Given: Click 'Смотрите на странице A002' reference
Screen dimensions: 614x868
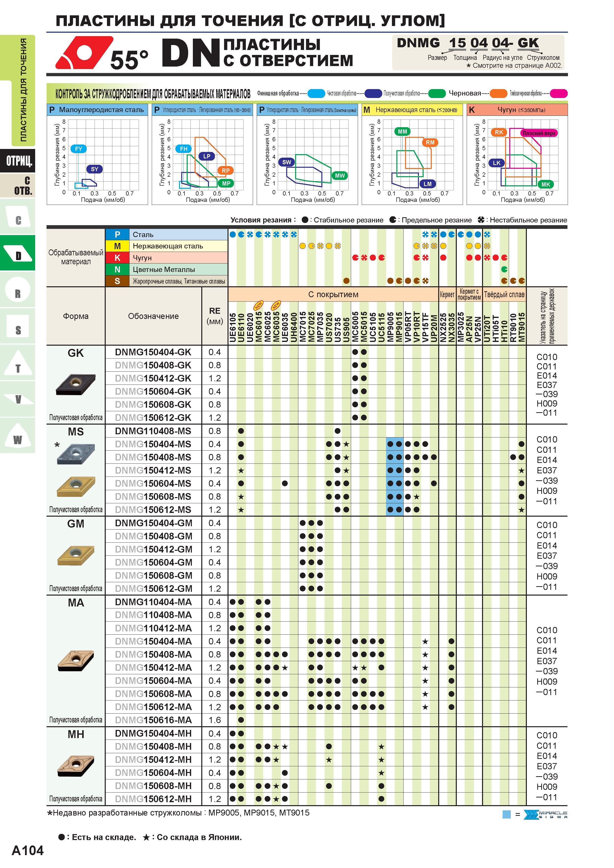Looking at the screenshot, I should (x=514, y=65).
